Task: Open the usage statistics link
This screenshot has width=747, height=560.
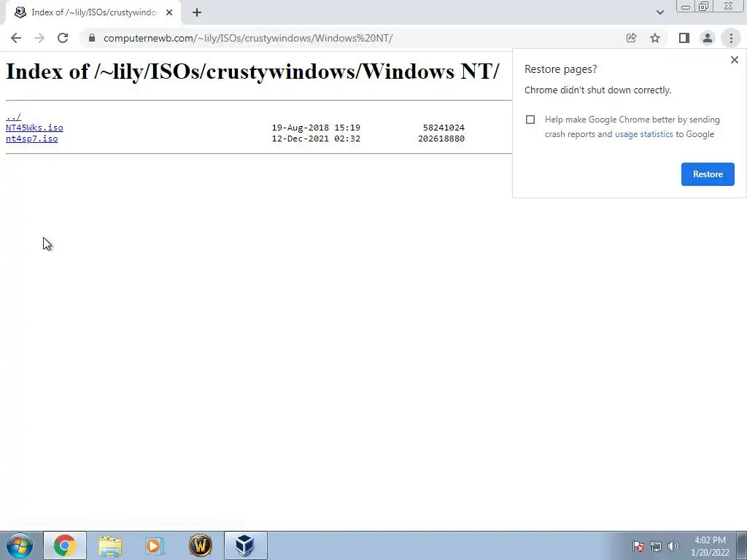Action: (643, 134)
